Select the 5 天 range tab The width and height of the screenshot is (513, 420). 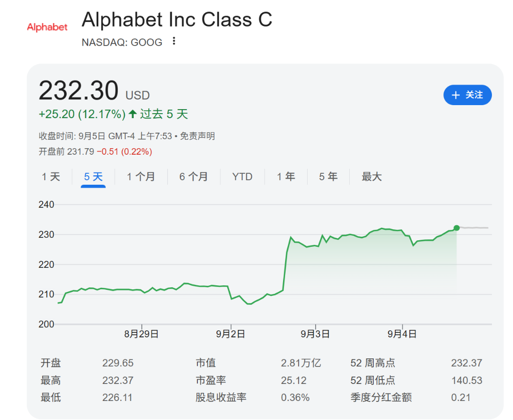point(93,177)
